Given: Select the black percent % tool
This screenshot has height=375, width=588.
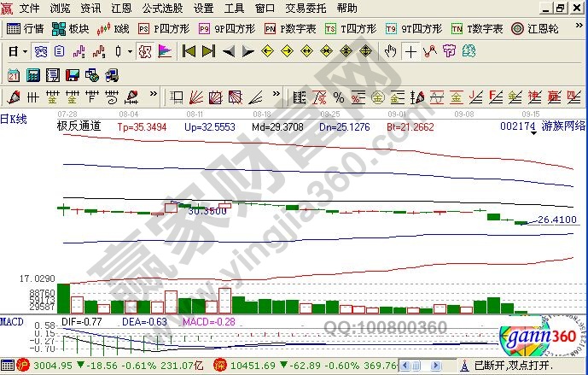Looking at the screenshot, I should coord(339,97).
